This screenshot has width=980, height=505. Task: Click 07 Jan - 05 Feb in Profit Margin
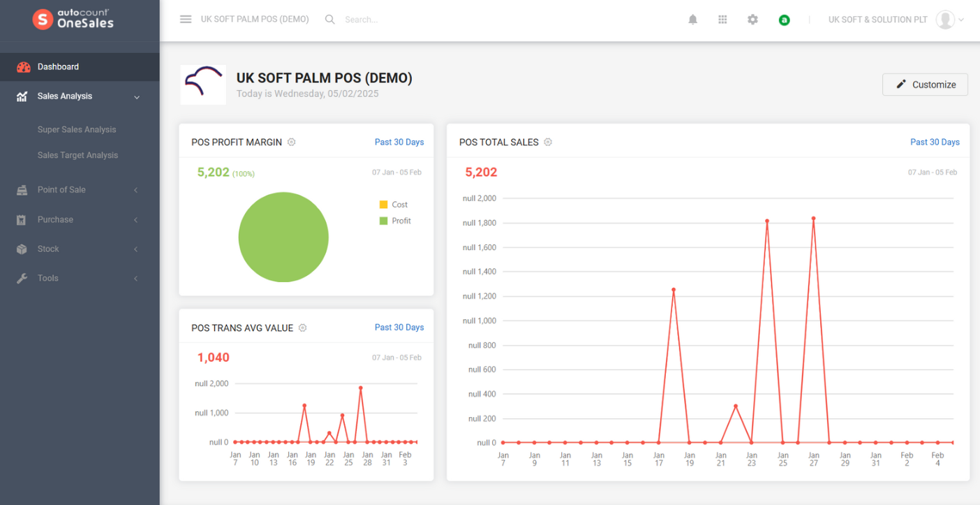click(396, 172)
